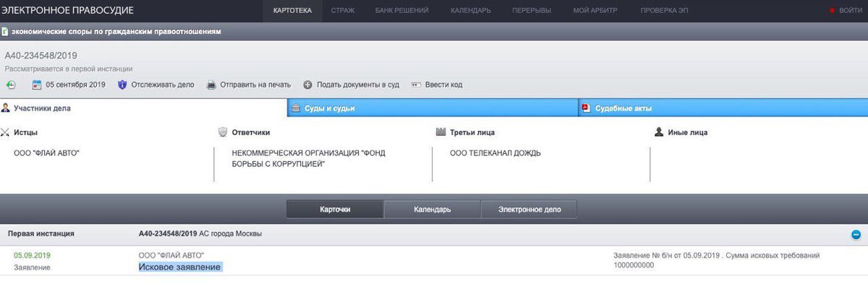Click Ввести код link
The width and height of the screenshot is (868, 284).
tap(444, 85)
